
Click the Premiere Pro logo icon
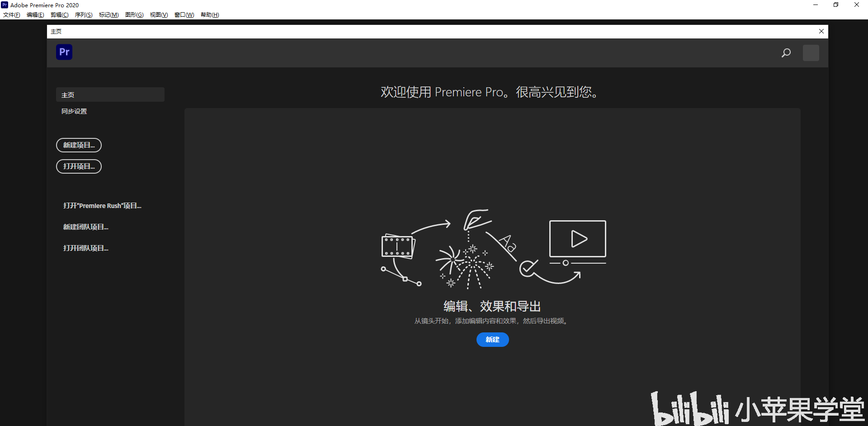[x=64, y=52]
